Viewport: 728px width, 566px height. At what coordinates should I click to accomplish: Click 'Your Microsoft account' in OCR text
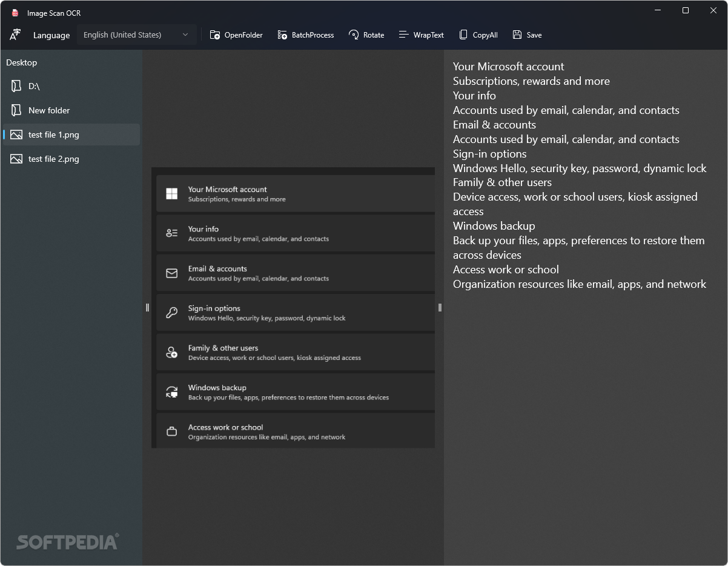pyautogui.click(x=509, y=67)
